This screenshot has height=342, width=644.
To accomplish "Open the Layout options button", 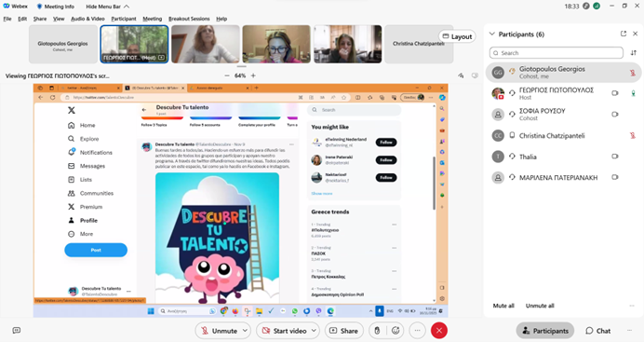I will tap(457, 36).
